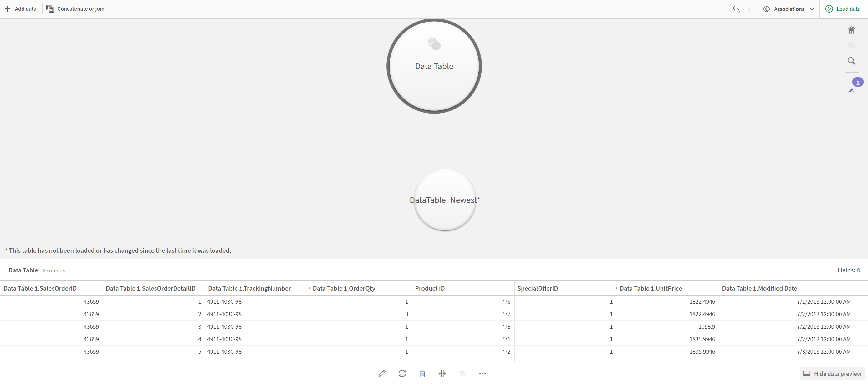This screenshot has height=384, width=868.
Task: Open the Concatenate or join tool
Action: (x=76, y=9)
